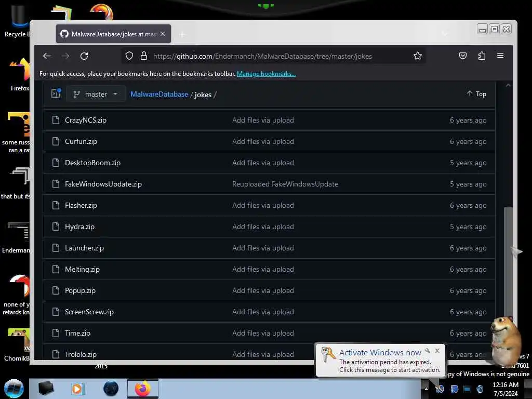Open the Launcher.zip file
The image size is (532, 399).
point(84,248)
